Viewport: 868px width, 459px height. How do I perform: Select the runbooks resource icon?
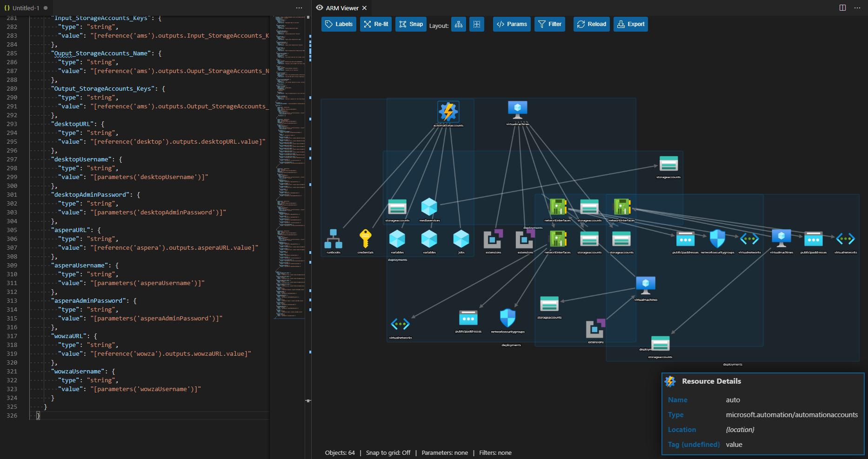[334, 239]
